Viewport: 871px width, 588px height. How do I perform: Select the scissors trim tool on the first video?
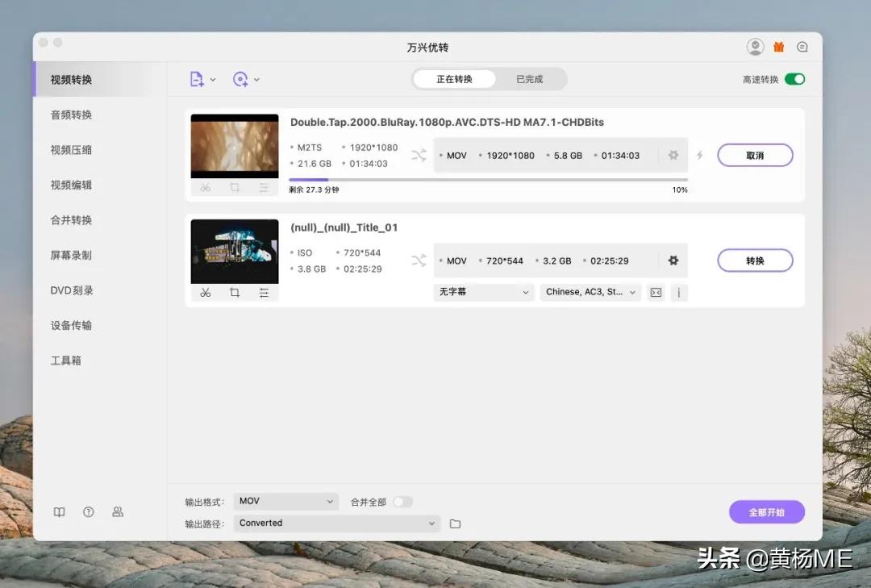click(x=205, y=187)
